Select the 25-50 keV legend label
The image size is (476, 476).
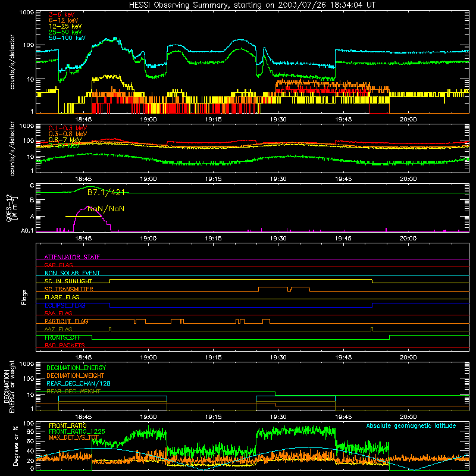tap(65, 32)
